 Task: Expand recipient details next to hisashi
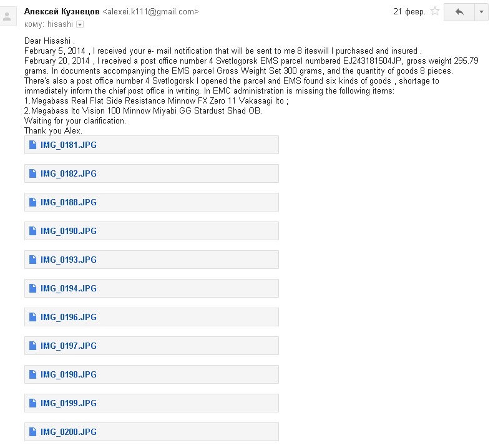(x=80, y=24)
